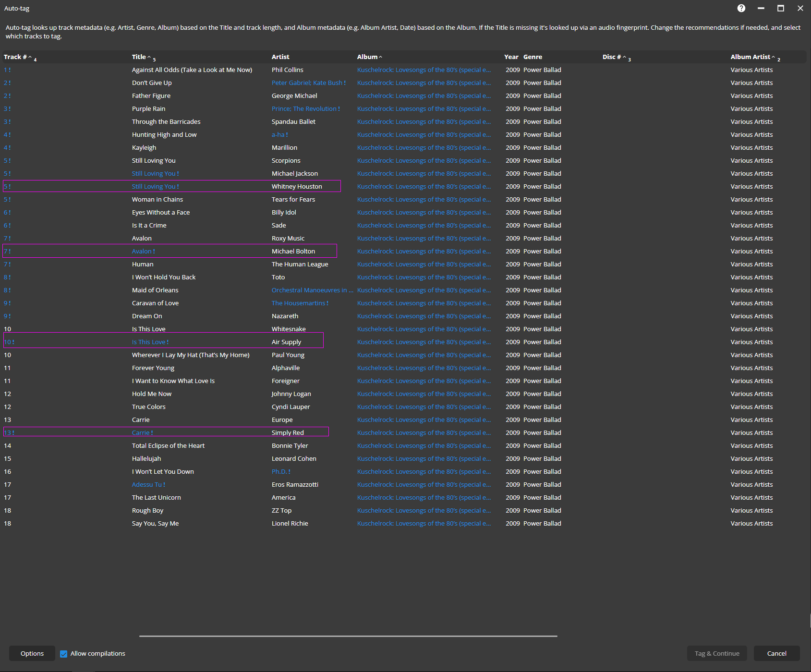
Task: Sort by the Disc # column header
Action: pos(612,57)
